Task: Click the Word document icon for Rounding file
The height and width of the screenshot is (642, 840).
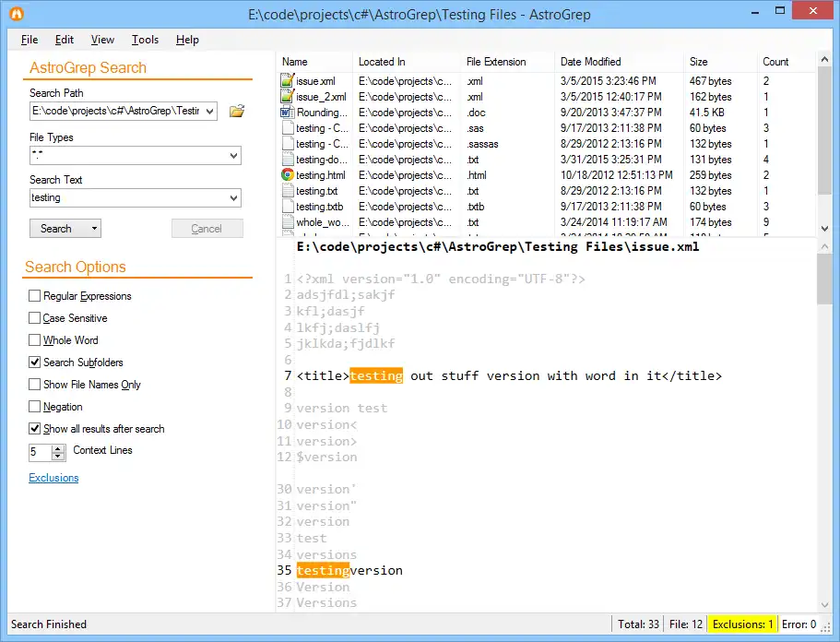Action: point(289,112)
